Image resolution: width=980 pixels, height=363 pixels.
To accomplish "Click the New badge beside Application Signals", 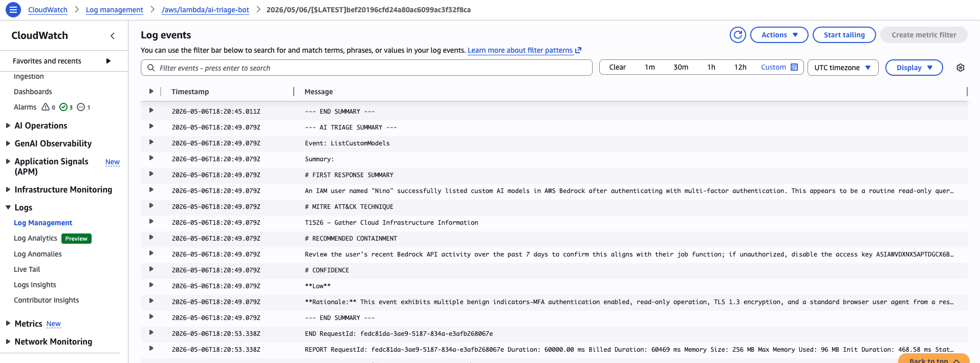I will 113,162.
